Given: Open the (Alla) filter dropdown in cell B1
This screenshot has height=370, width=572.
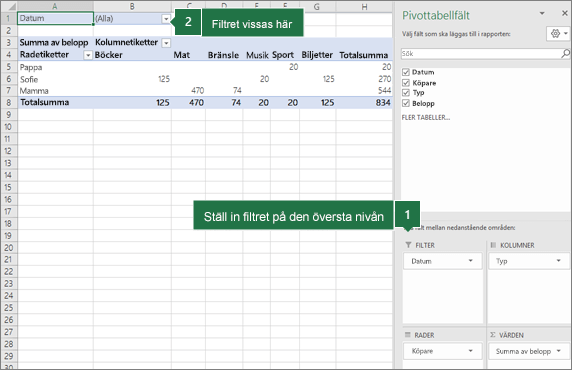Looking at the screenshot, I should tap(166, 19).
